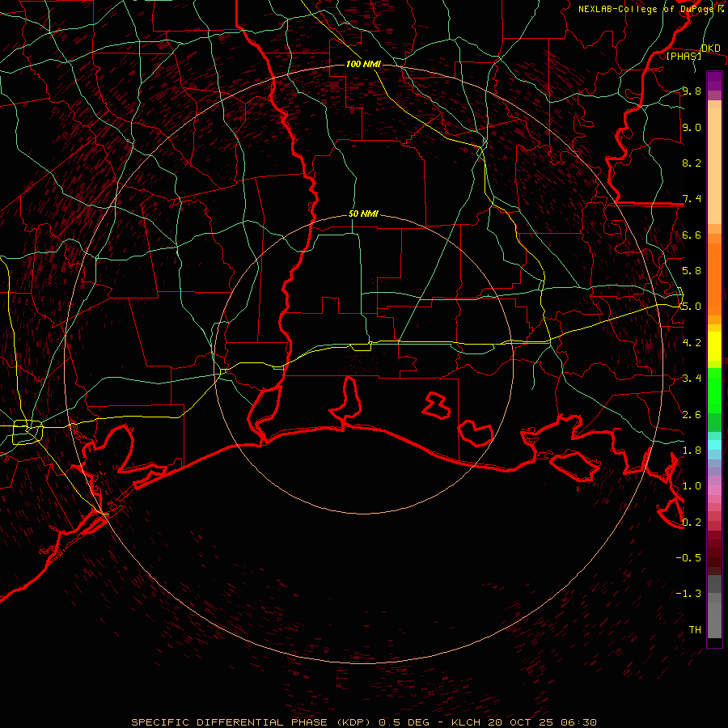The height and width of the screenshot is (728, 728).
Task: Click the 4.2 value on the color scale
Action: 692,343
